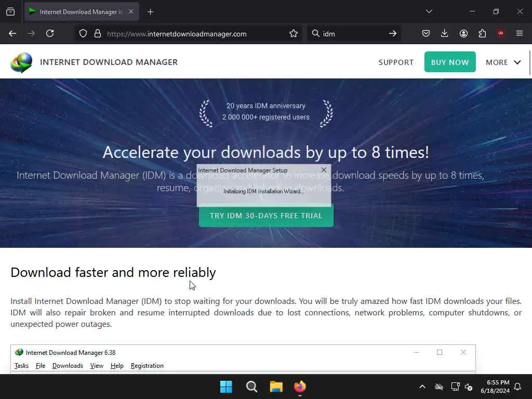
Task: Click the muted volume tray icon
Action: tap(469, 387)
